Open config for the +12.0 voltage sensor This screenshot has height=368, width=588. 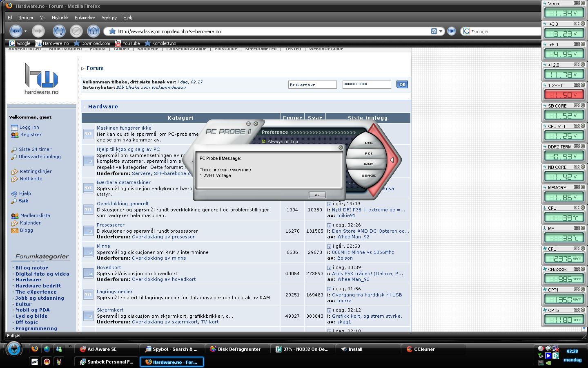pos(577,65)
